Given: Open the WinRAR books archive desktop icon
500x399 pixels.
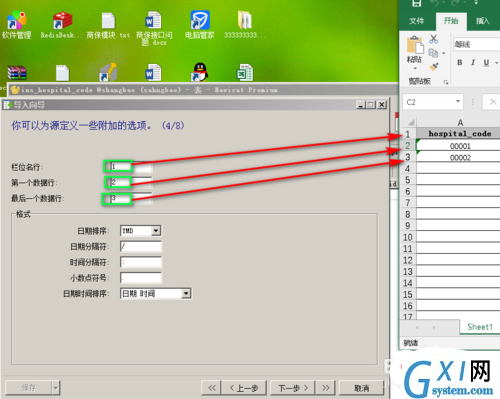Looking at the screenshot, I should coord(17,72).
